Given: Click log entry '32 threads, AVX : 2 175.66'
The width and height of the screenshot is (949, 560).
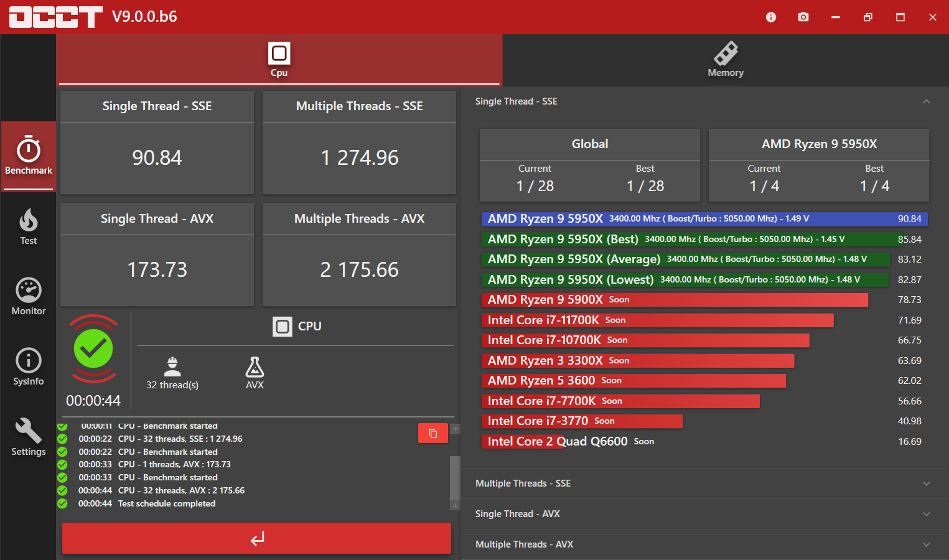Looking at the screenshot, I should pyautogui.click(x=181, y=490).
